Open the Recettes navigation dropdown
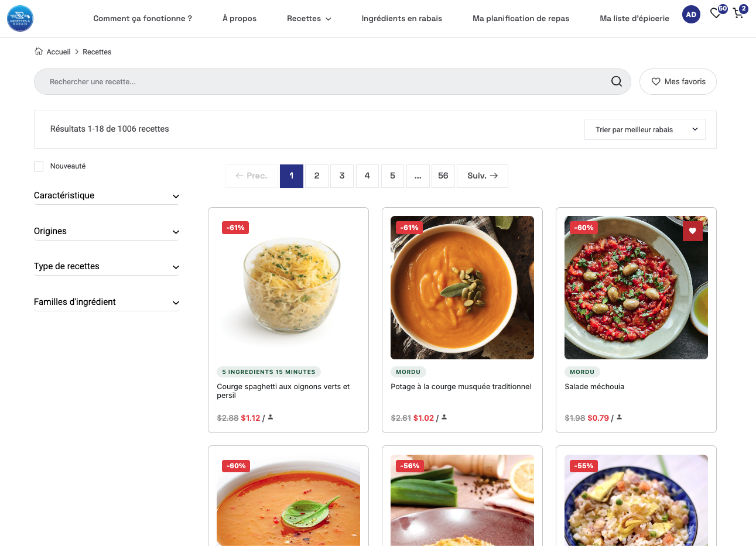The image size is (756, 546). pos(309,18)
